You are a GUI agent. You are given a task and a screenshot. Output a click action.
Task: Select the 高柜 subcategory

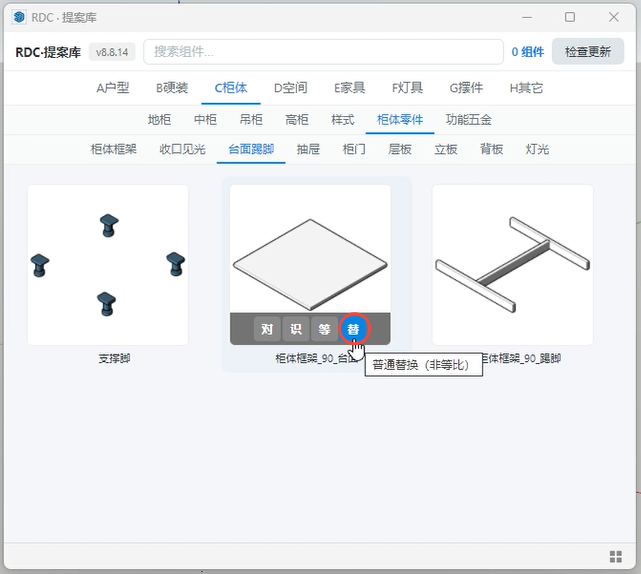[297, 120]
